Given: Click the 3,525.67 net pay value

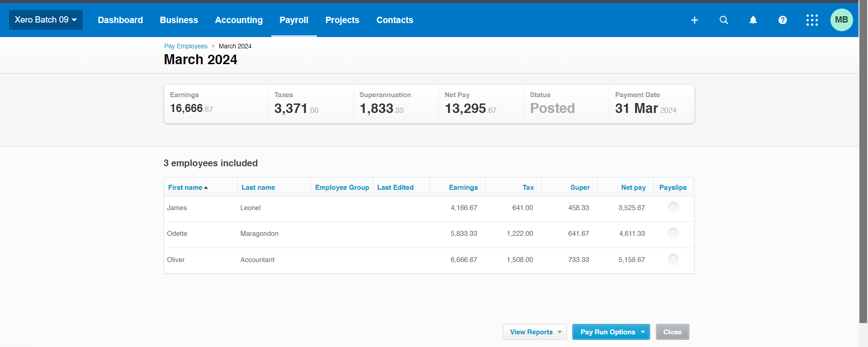Looking at the screenshot, I should (632, 208).
